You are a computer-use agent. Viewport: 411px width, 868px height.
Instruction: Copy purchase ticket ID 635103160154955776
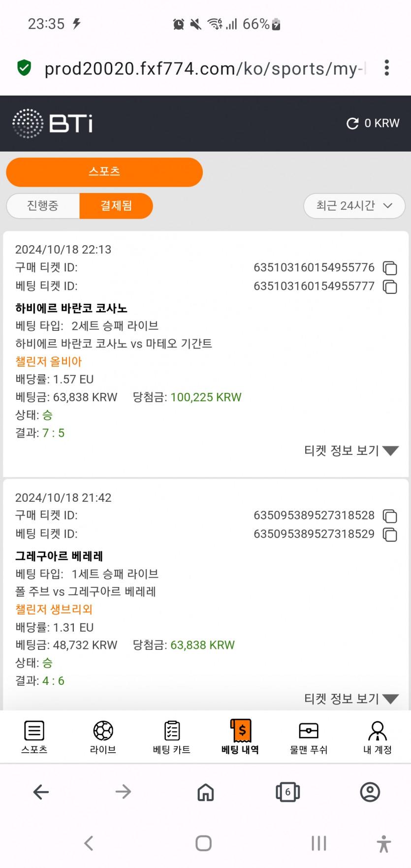390,268
